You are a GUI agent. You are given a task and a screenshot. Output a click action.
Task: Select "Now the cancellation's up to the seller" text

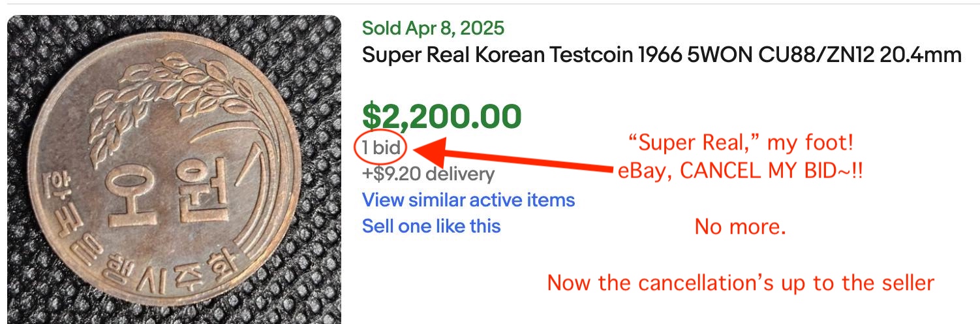[741, 283]
